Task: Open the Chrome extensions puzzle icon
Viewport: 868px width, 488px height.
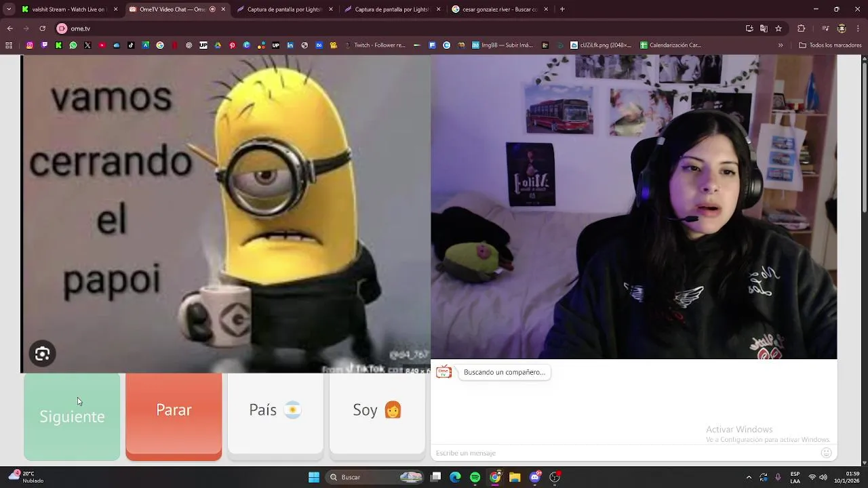Action: [801, 28]
